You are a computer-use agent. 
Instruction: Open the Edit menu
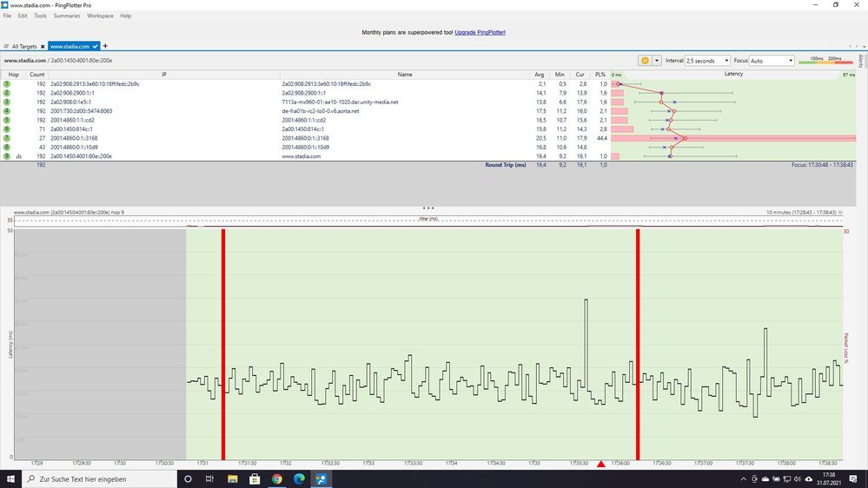(22, 16)
